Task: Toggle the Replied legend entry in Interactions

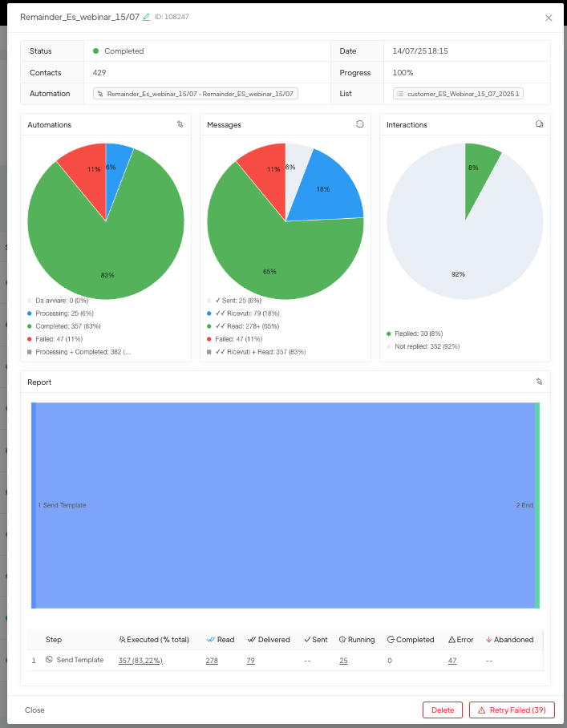Action: click(x=417, y=334)
